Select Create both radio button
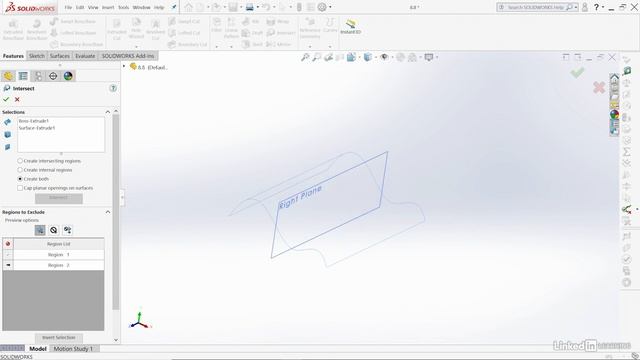640x360 pixels. pyautogui.click(x=20, y=179)
